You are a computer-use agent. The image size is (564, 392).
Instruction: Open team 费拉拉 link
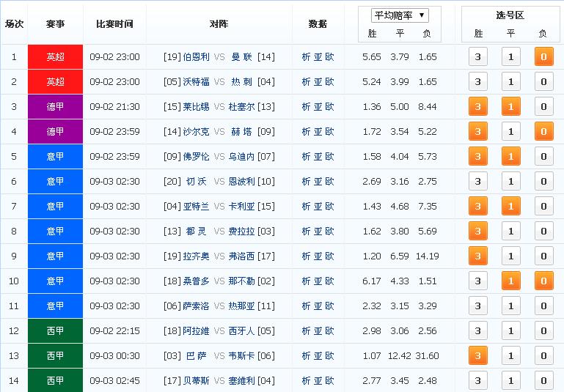[242, 231]
